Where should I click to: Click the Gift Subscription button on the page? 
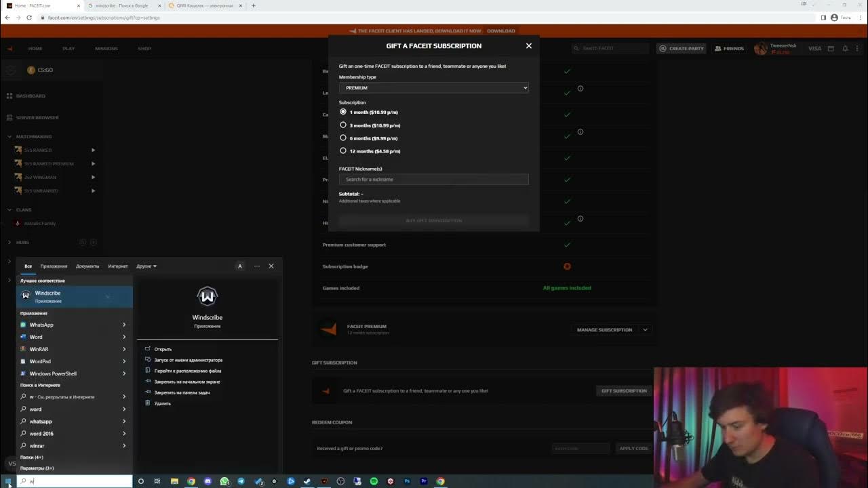click(x=624, y=391)
